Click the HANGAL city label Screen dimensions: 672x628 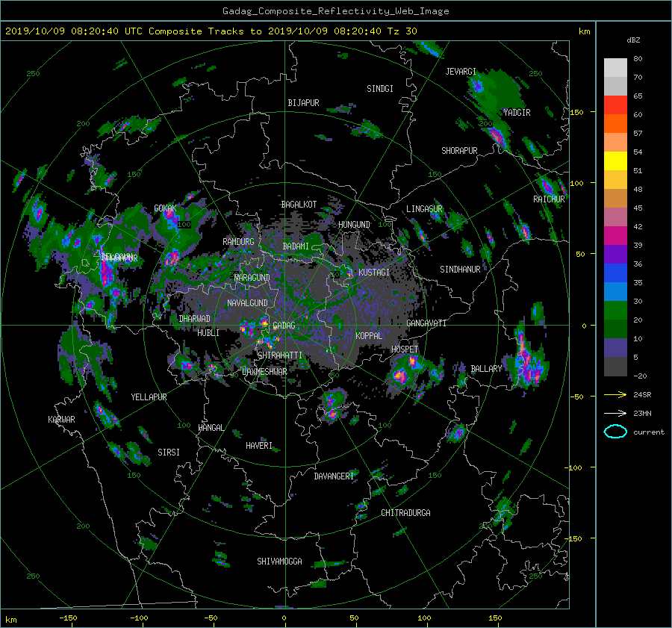[x=211, y=427]
